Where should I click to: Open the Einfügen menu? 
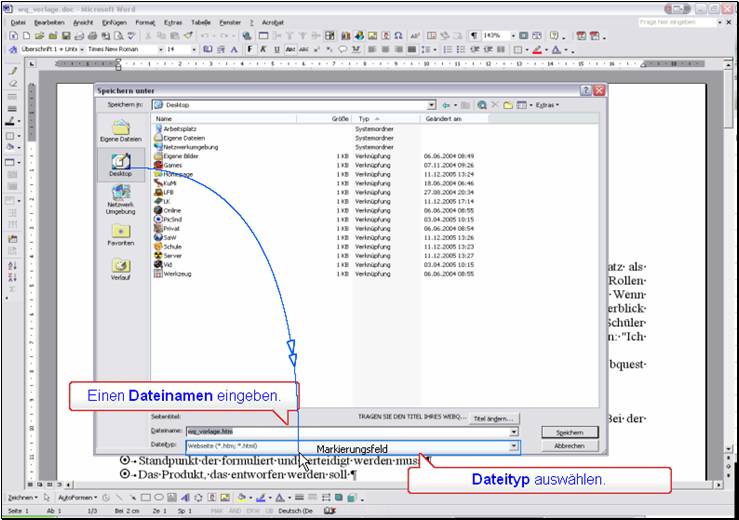pyautogui.click(x=114, y=21)
